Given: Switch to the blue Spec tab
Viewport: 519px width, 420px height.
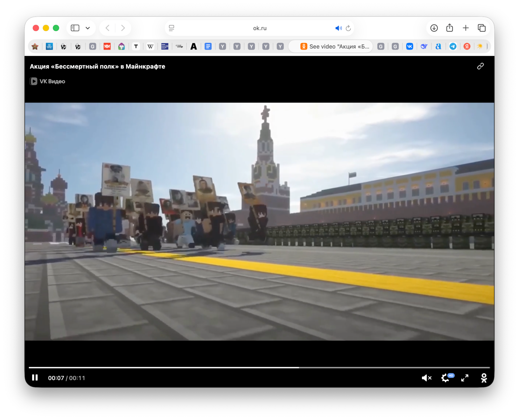Looking at the screenshot, I should 49,46.
